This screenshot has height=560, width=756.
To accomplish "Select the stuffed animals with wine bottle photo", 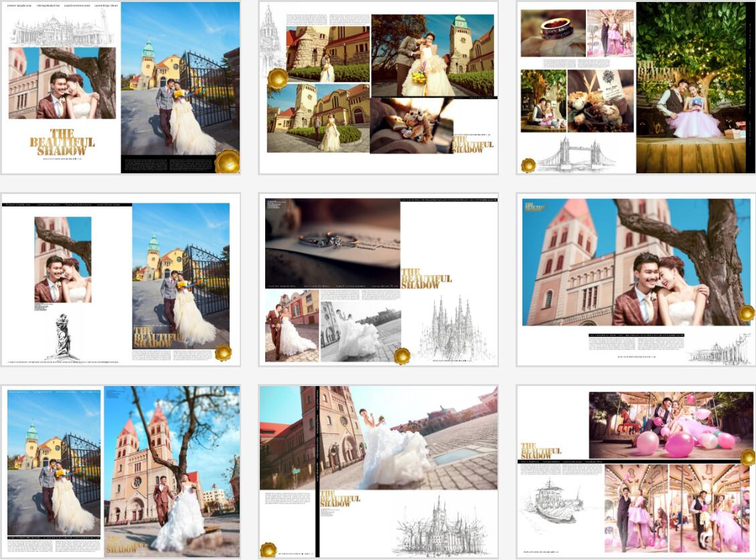I will point(600,101).
